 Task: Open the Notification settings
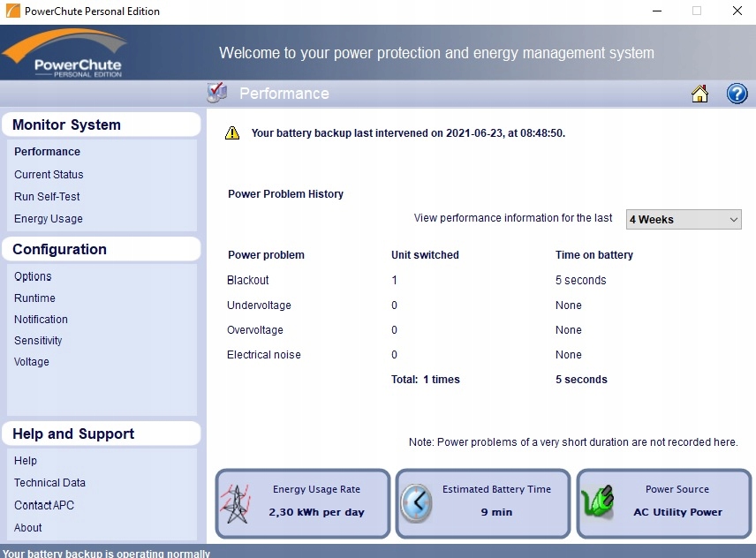click(41, 320)
